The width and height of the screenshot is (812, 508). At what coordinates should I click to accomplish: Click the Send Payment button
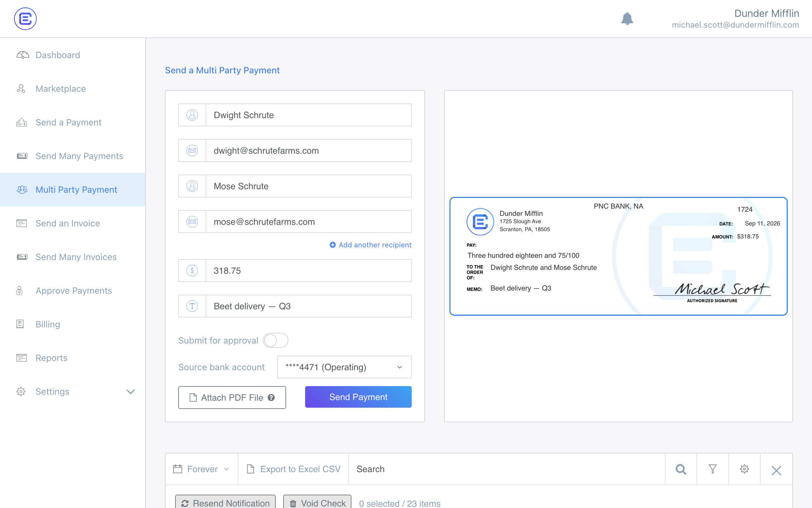[358, 397]
